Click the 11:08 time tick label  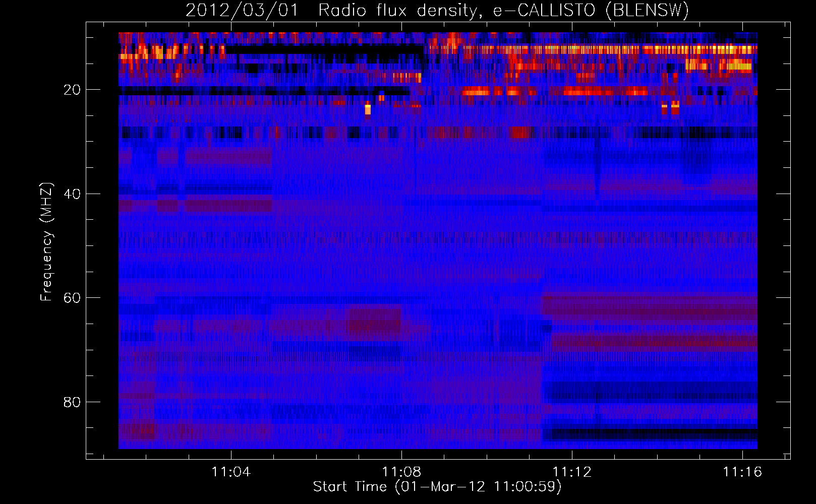tap(401, 472)
